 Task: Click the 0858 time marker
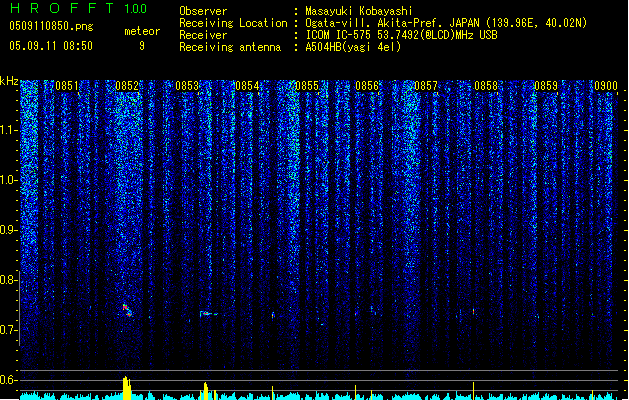point(486,86)
